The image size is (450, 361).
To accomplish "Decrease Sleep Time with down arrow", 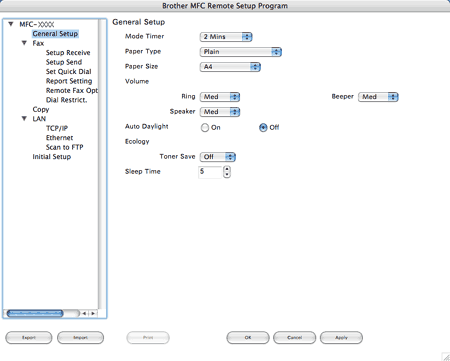I will click(x=227, y=175).
